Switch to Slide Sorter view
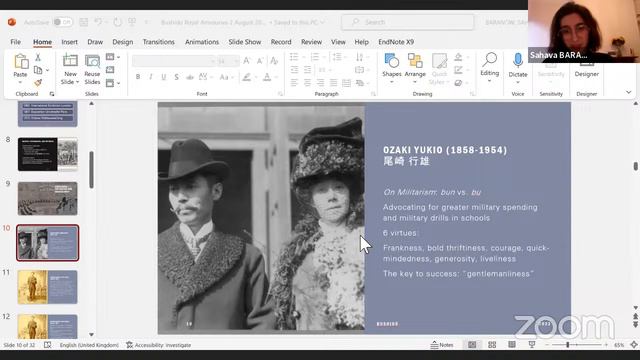This screenshot has width=640, height=360. tap(492, 345)
